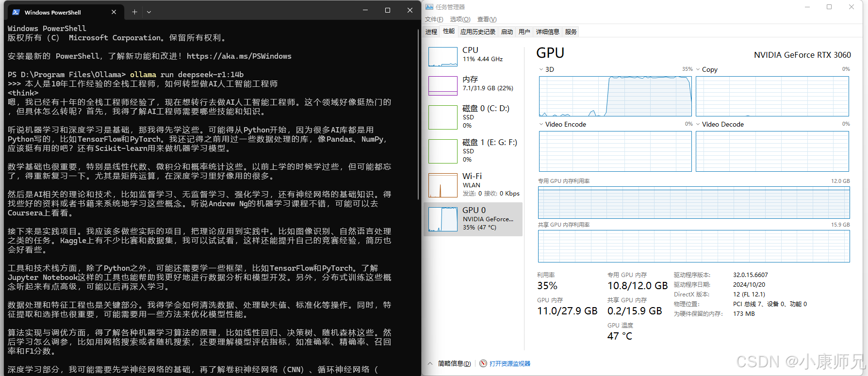868x376 pixels.
Task: Switch to the 详细信息 tab
Action: [548, 32]
